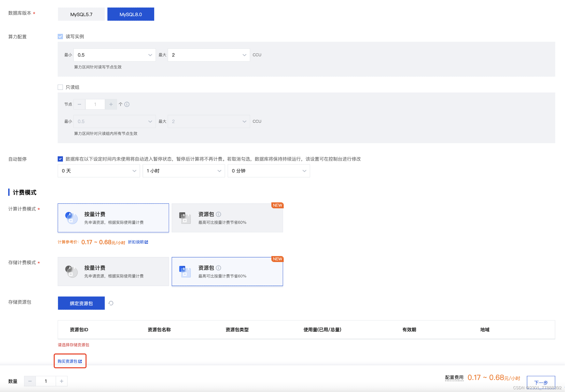Click the 资源包ID column header
Screen dimensions: 565x392
(79, 330)
